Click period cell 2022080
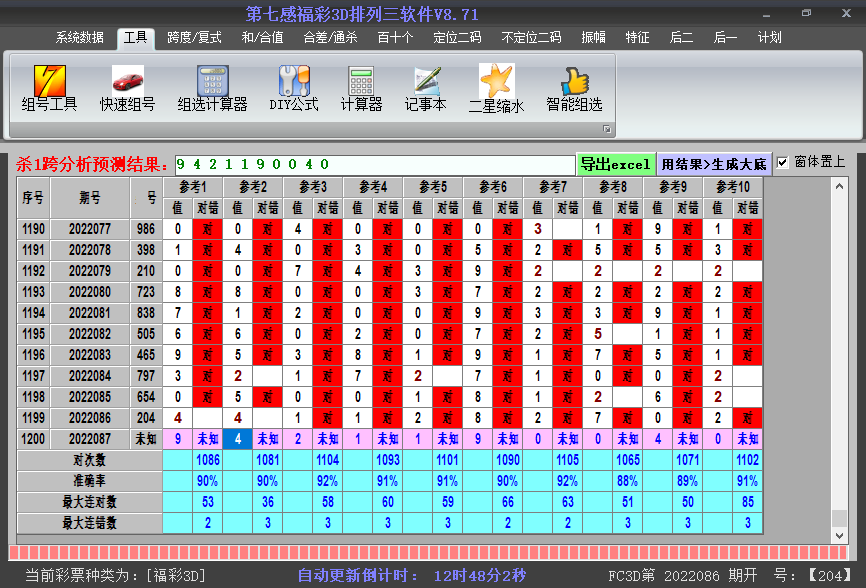This screenshot has width=866, height=588. click(x=90, y=292)
